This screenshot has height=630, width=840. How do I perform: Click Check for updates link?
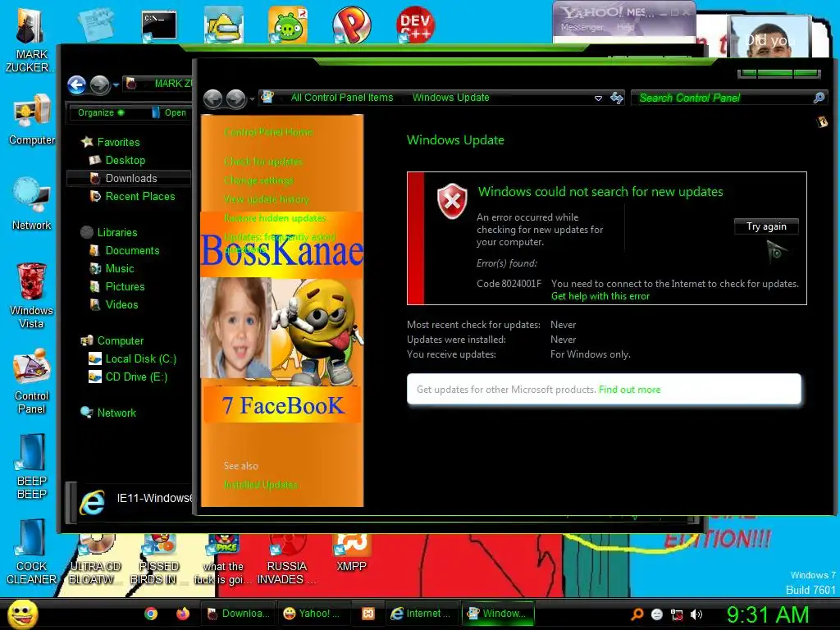[263, 162]
